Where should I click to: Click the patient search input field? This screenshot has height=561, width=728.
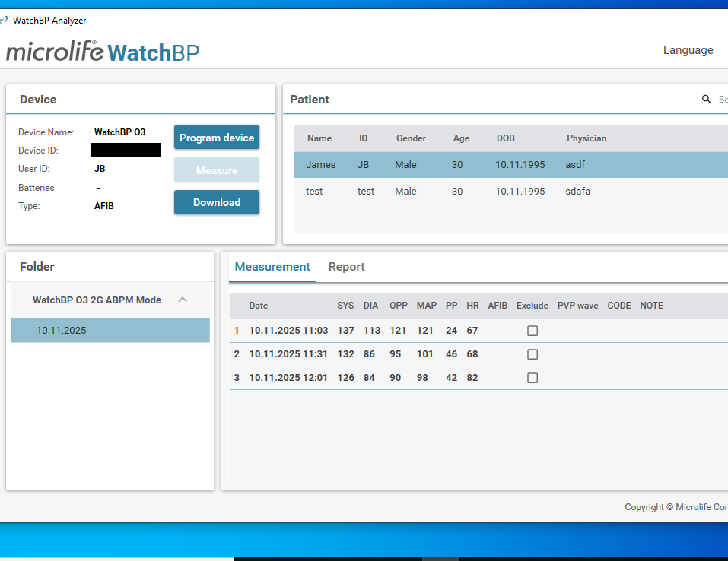click(721, 99)
